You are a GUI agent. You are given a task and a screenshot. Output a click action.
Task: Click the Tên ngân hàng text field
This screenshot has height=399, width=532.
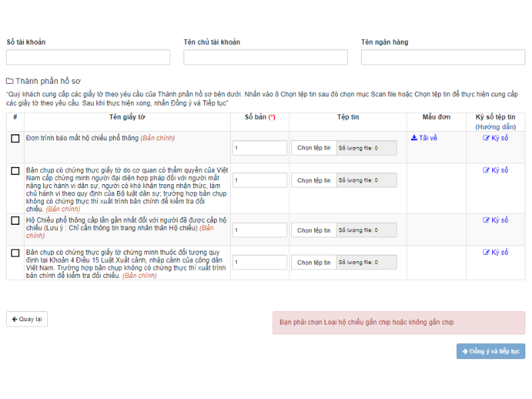(x=443, y=57)
